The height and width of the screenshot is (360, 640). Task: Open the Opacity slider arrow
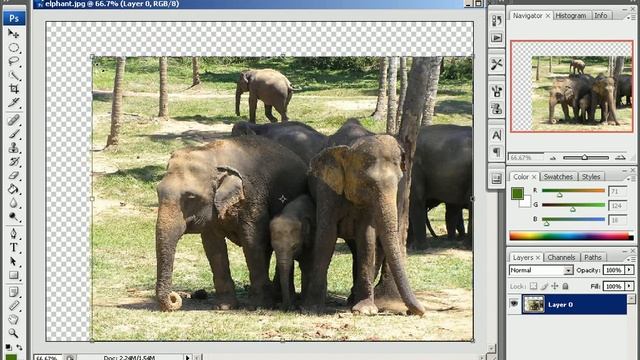[x=629, y=270]
